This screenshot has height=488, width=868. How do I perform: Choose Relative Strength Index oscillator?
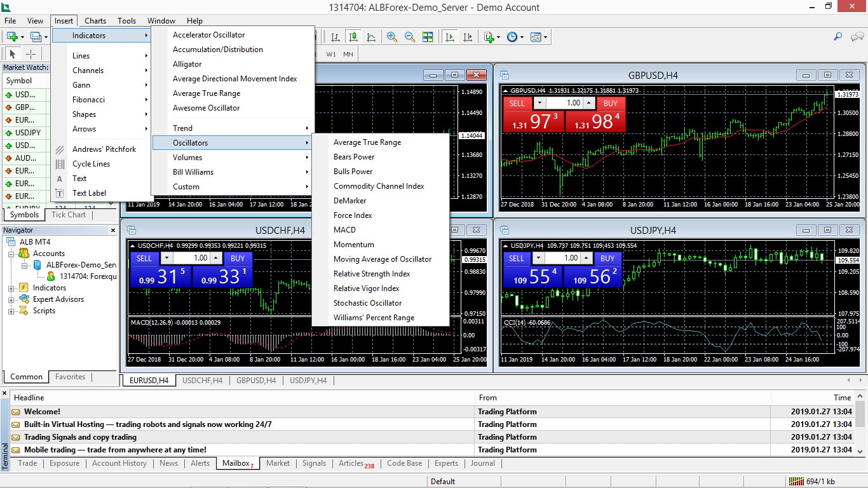381,273
